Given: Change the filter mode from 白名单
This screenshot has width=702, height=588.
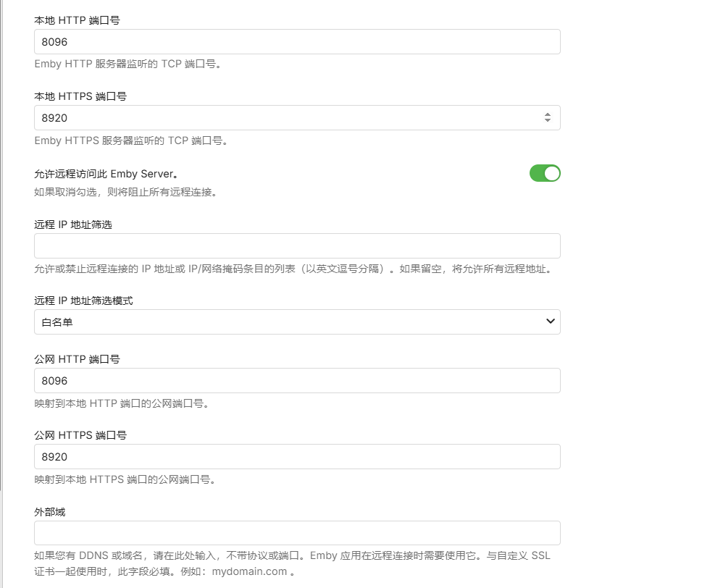Looking at the screenshot, I should 297,322.
